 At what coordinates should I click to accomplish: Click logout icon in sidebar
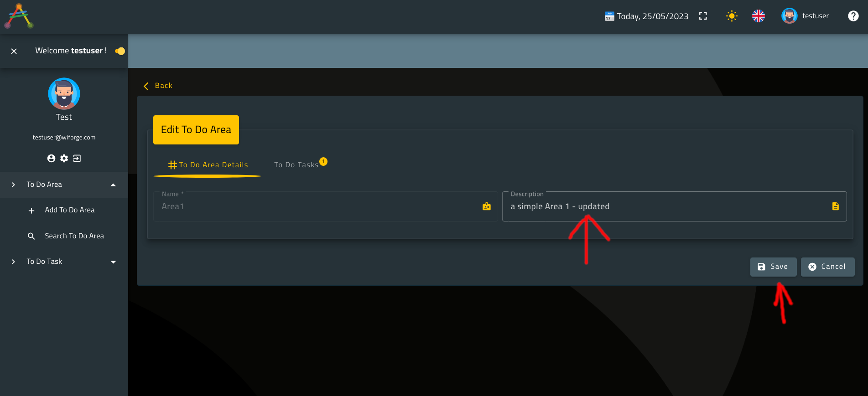click(x=77, y=158)
